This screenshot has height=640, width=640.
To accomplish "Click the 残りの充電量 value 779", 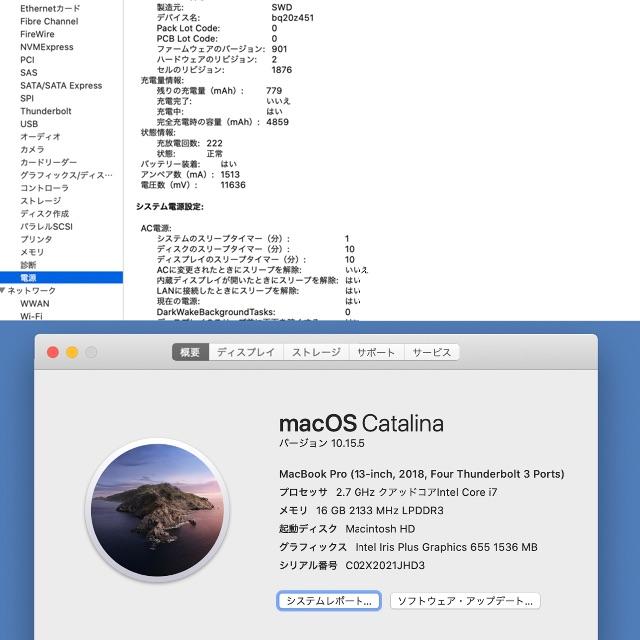I will coord(274,91).
